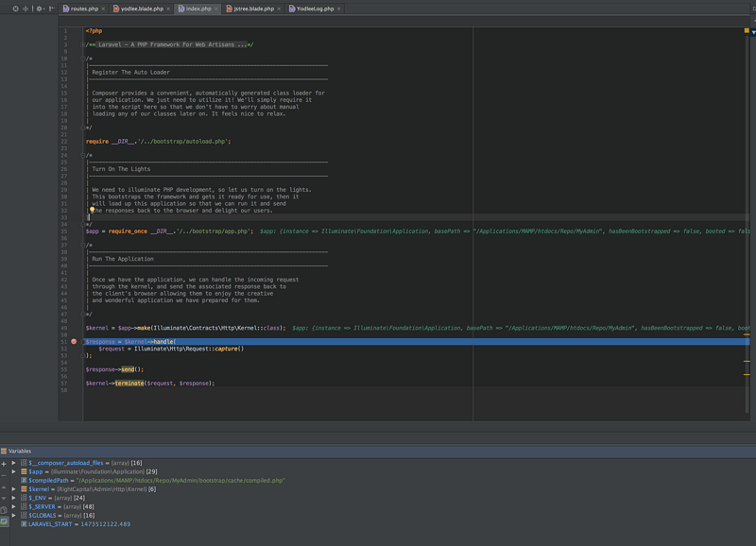
Task: Click the $GLOBALS array icon
Action: pos(24,515)
